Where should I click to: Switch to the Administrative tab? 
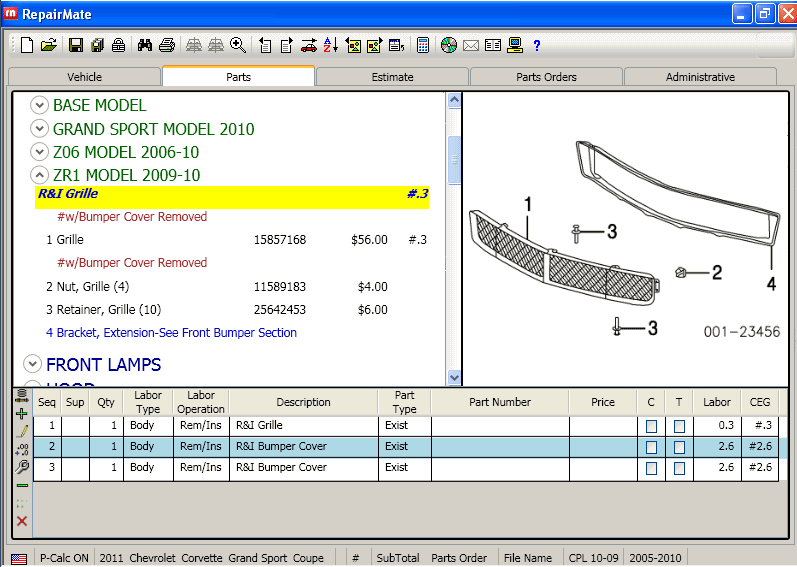(700, 77)
